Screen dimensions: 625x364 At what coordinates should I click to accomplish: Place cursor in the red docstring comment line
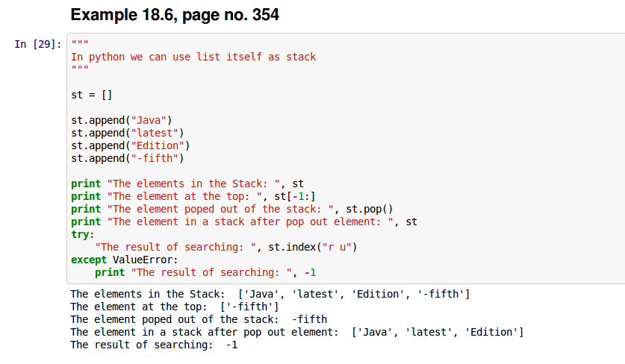click(193, 57)
